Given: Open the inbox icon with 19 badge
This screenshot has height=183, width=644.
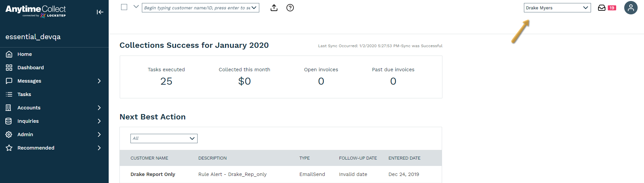Looking at the screenshot, I should 602,8.
